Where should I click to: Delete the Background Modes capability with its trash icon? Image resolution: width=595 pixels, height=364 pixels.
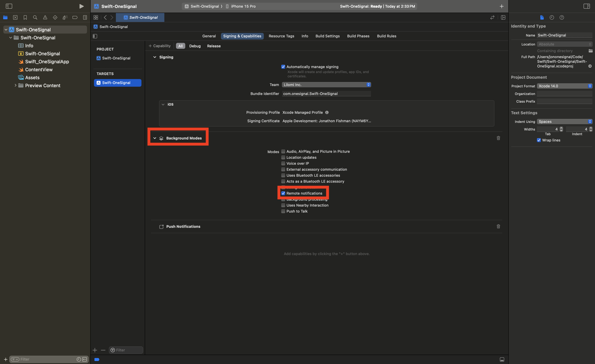(498, 138)
